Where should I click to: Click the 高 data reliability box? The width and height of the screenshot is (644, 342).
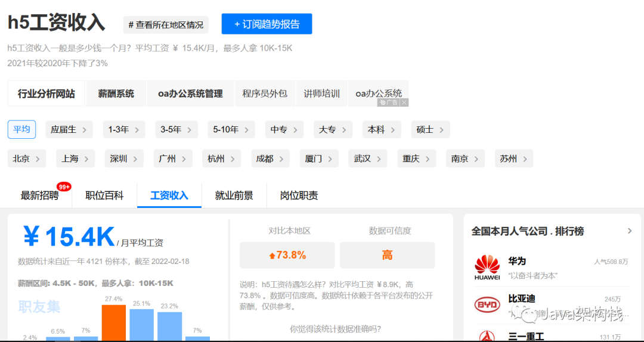tap(388, 256)
